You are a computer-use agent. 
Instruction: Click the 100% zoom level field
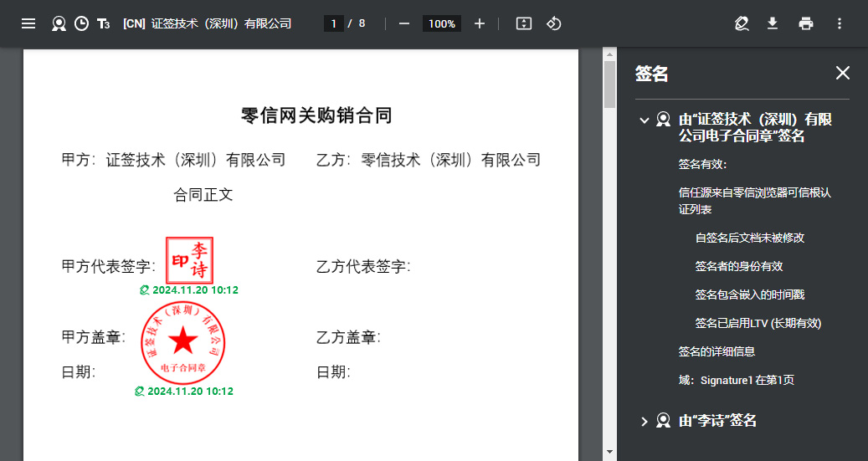pos(442,23)
